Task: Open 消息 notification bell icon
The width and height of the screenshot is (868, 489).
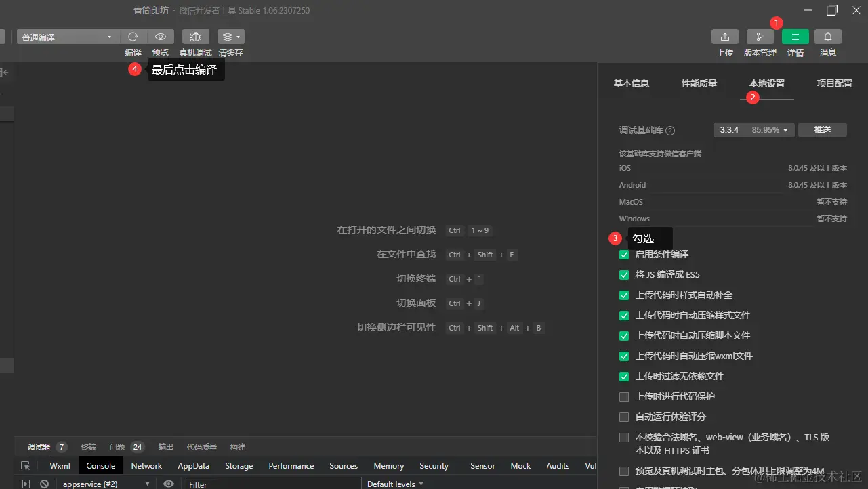Action: 828,37
